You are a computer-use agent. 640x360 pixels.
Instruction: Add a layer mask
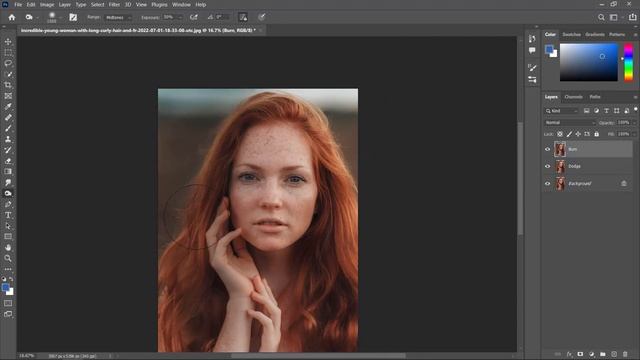(580, 354)
